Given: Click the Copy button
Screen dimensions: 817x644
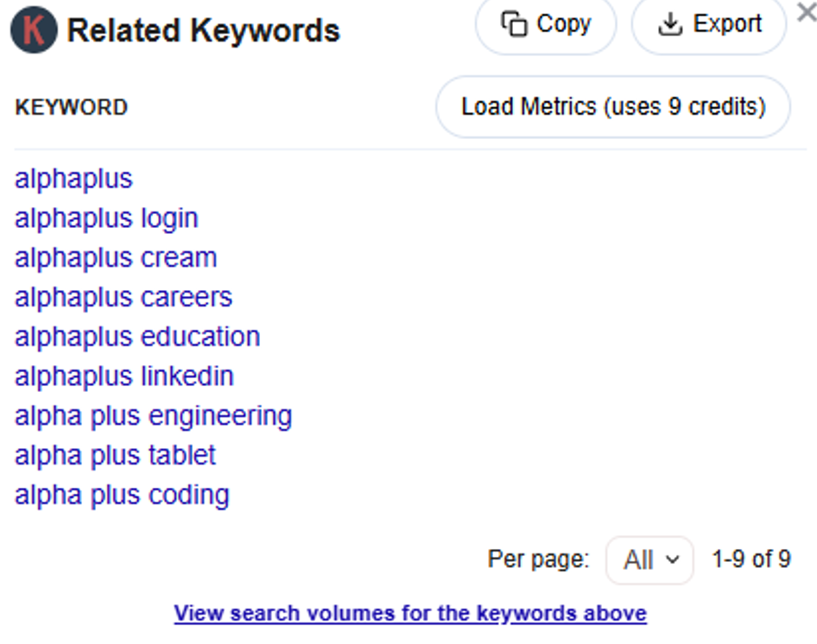Looking at the screenshot, I should (x=546, y=24).
